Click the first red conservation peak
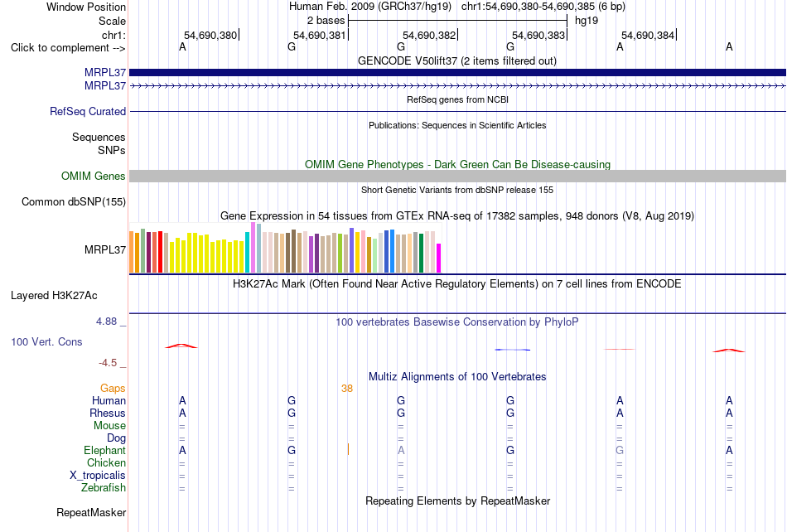 [x=181, y=346]
